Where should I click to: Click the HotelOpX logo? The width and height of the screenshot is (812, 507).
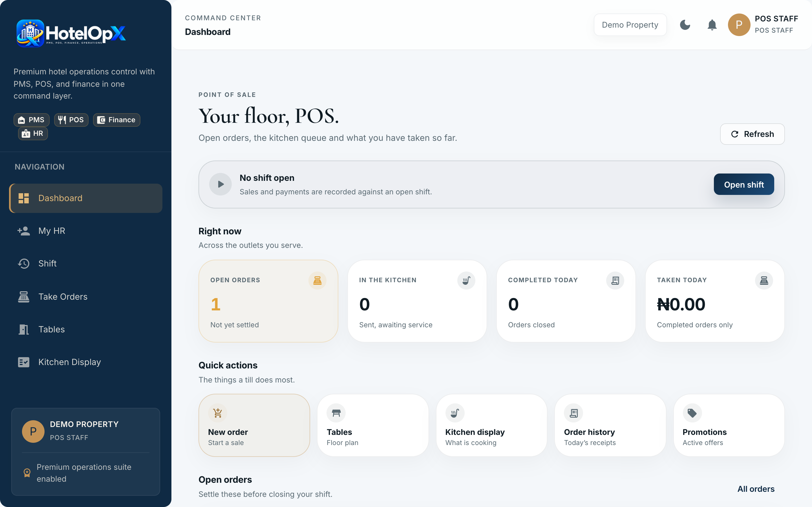click(x=71, y=34)
